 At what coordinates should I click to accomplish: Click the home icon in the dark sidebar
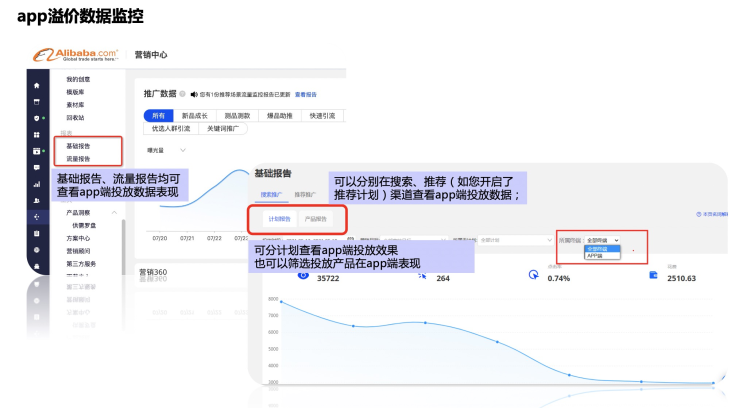[x=37, y=85]
